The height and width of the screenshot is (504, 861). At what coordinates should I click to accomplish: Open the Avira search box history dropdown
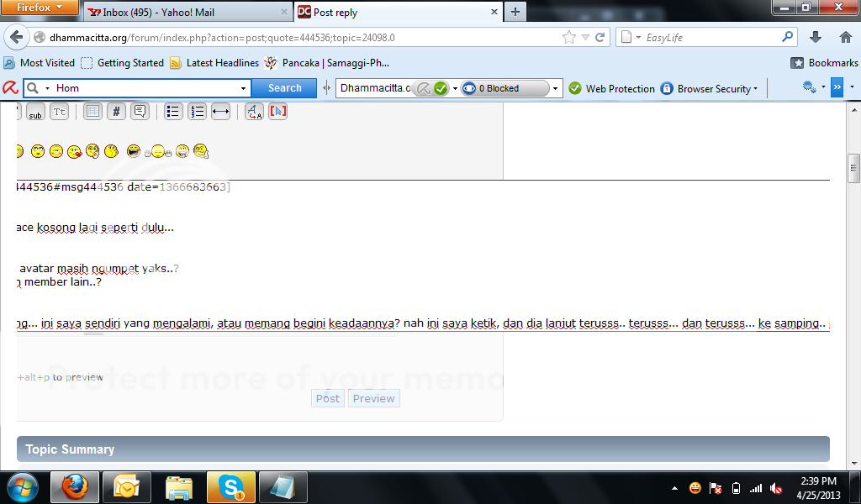tap(244, 88)
